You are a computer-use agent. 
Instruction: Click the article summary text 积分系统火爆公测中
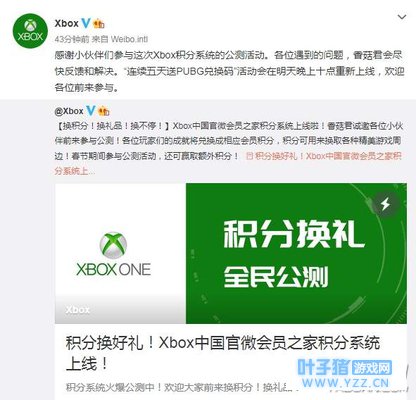(x=180, y=388)
